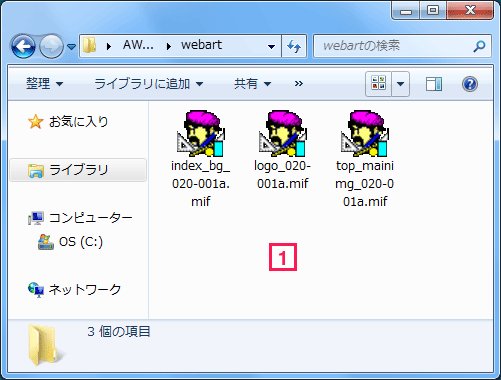The width and height of the screenshot is (501, 380).
Task: Click the ライブラリ folder icon
Action: tap(36, 170)
